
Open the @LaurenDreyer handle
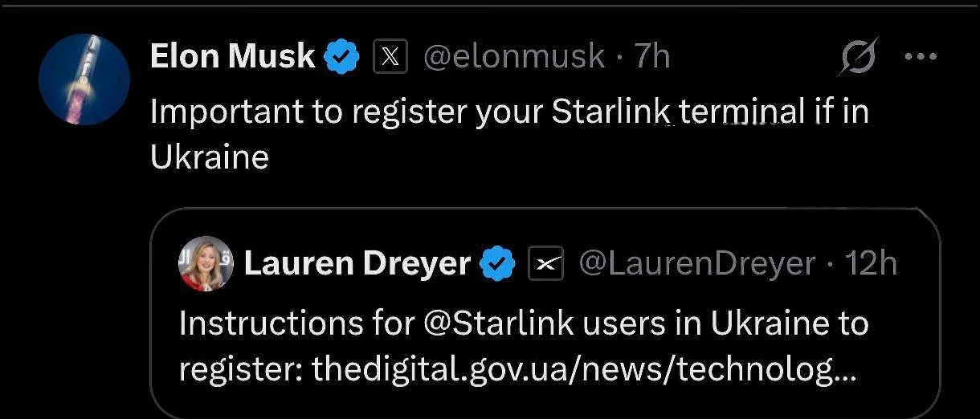[696, 263]
